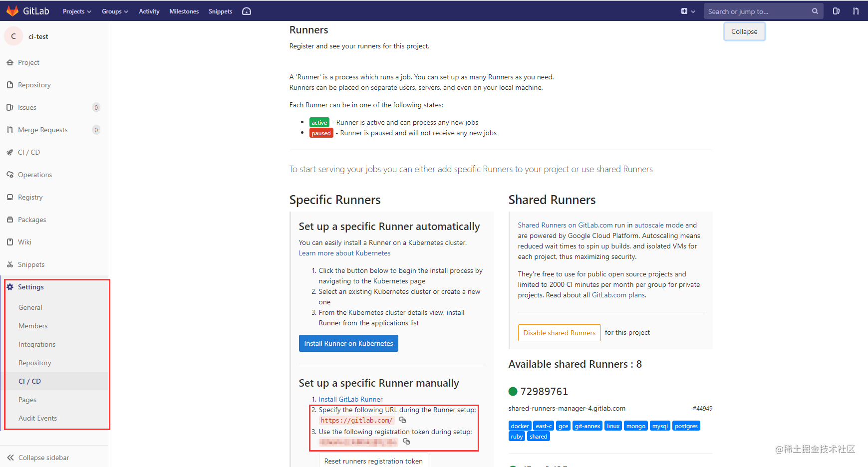Open Learn more about Kubernetes link
The height and width of the screenshot is (467, 868).
click(x=344, y=253)
